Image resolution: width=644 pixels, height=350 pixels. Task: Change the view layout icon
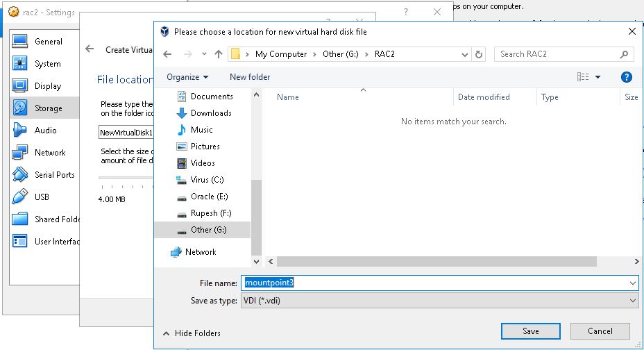click(x=583, y=77)
